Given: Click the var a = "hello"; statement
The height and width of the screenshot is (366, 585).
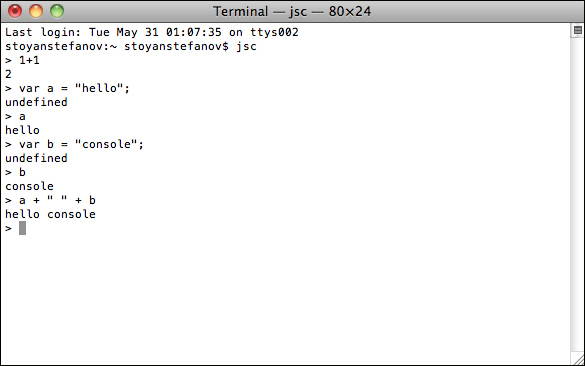Looking at the screenshot, I should (x=74, y=88).
